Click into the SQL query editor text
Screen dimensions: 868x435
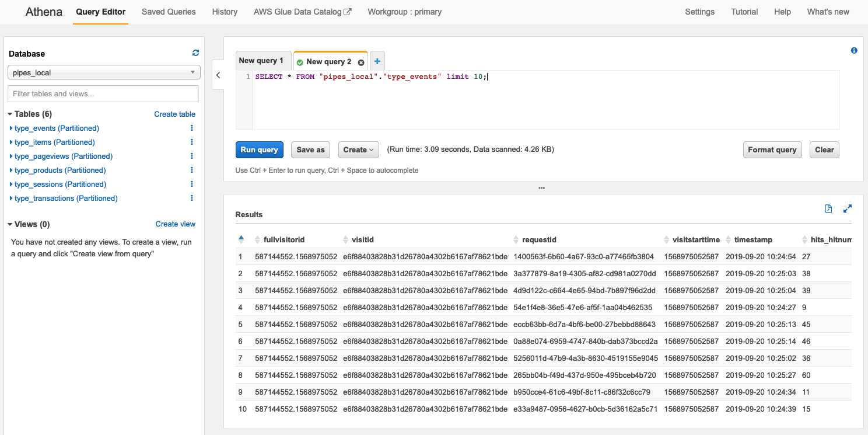(x=370, y=77)
